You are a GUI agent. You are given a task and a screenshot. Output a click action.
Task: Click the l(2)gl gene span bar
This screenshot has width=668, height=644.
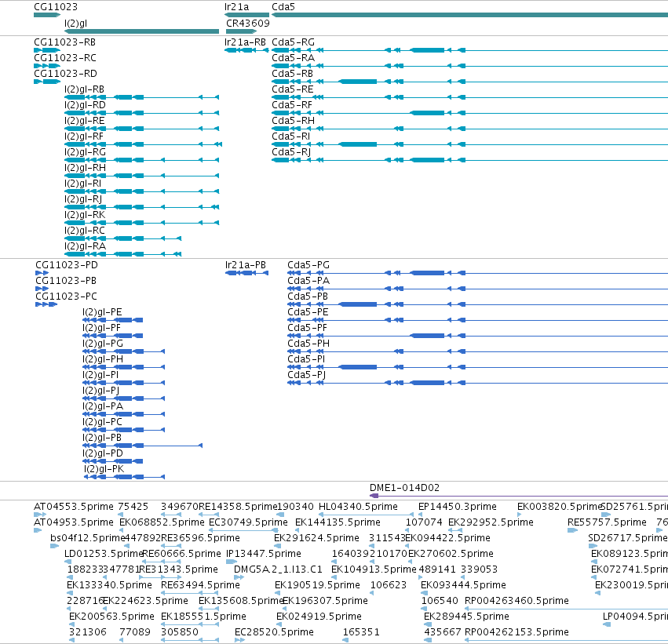[x=141, y=31]
